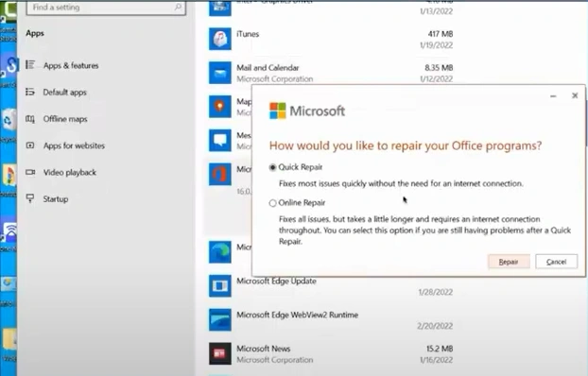Click the magnifier icon in search box
Image resolution: width=588 pixels, height=376 pixels.
point(178,7)
